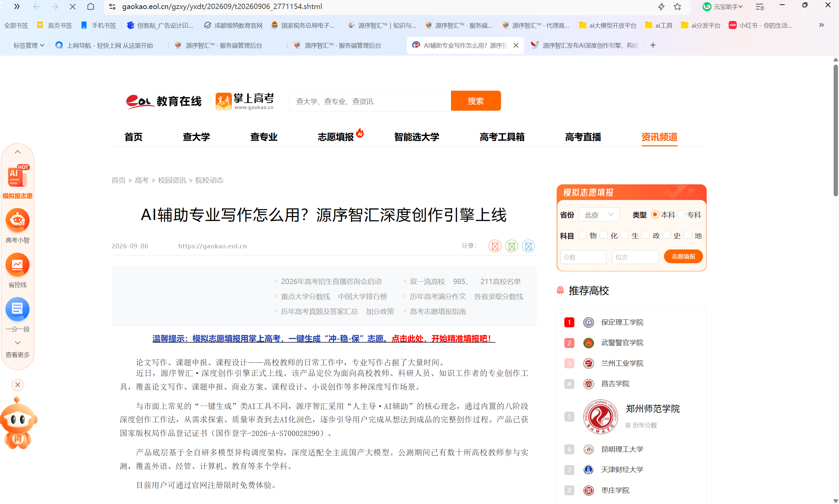Open the 志愿填报 navigation item
The width and height of the screenshot is (839, 504).
pos(336,137)
